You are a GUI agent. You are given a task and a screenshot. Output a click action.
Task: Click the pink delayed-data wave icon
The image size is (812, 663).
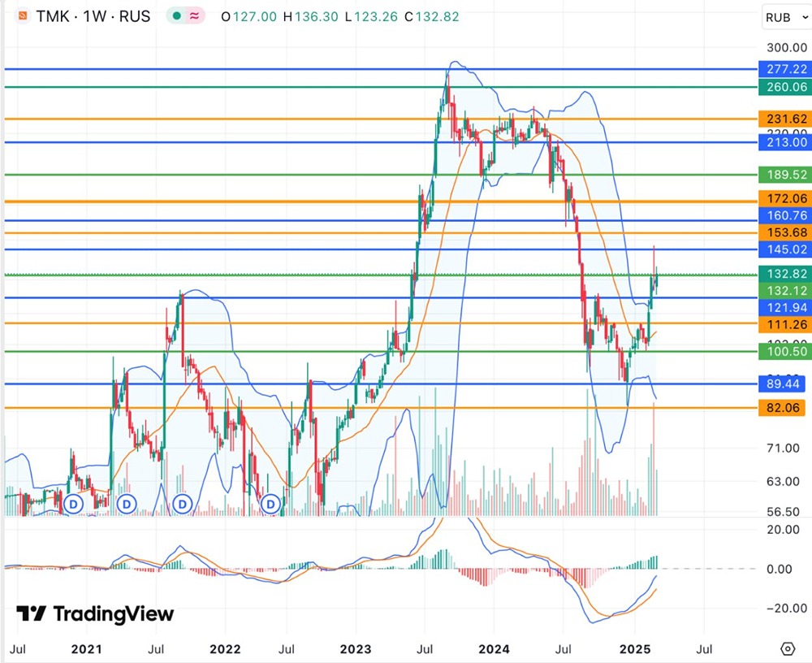tap(195, 16)
